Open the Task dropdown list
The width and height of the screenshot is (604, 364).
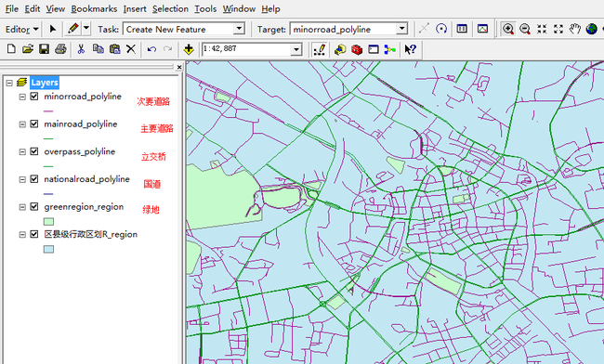[x=239, y=29]
